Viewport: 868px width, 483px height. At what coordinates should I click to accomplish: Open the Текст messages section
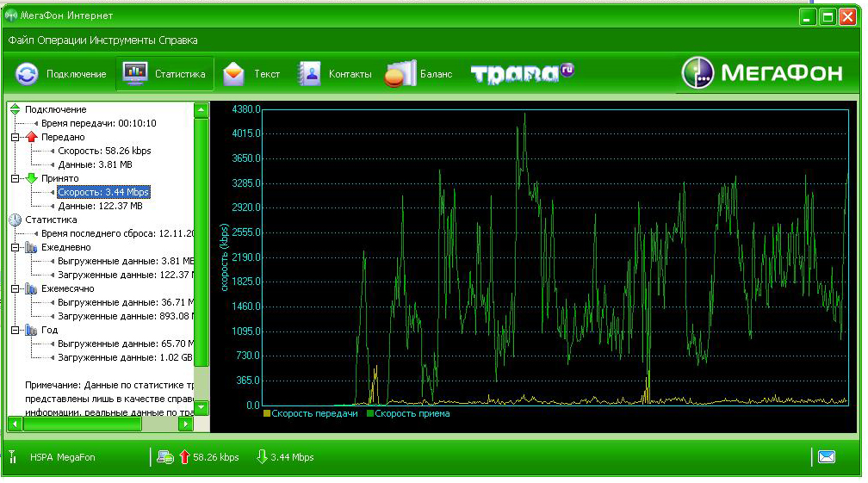[267, 74]
